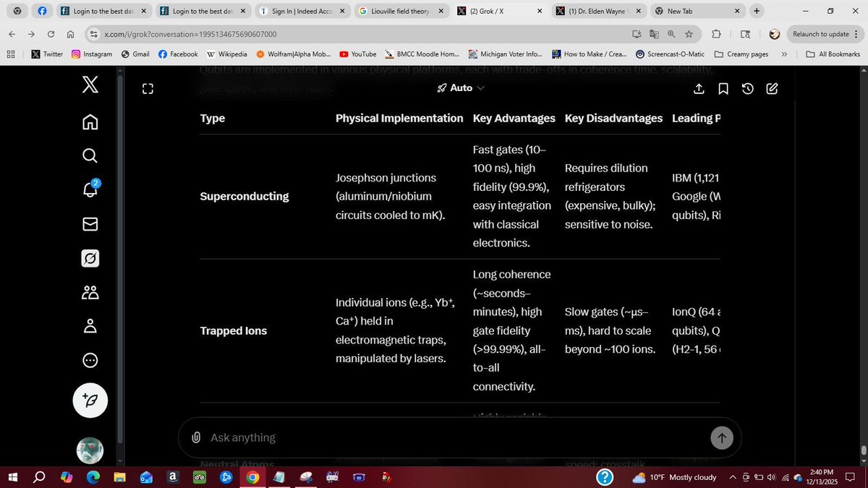Select the Trapped Ions row label
Screen dimensions: 868x488
point(234,330)
